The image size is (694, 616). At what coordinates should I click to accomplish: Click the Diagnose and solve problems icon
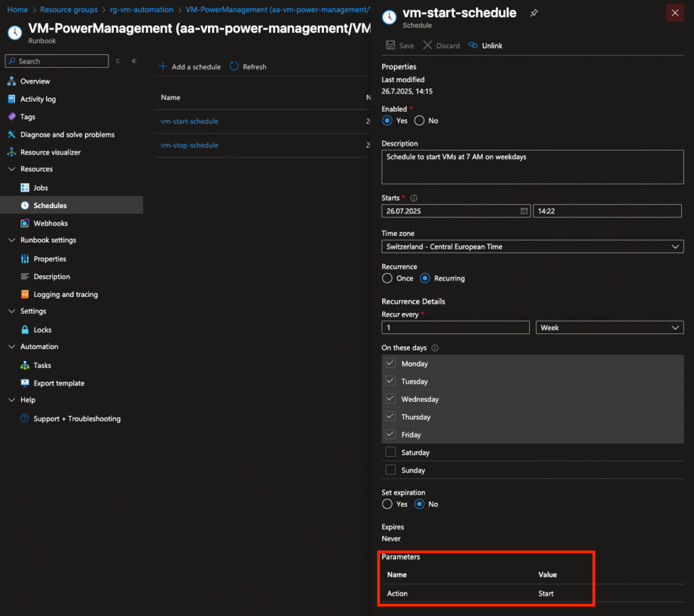tap(12, 134)
